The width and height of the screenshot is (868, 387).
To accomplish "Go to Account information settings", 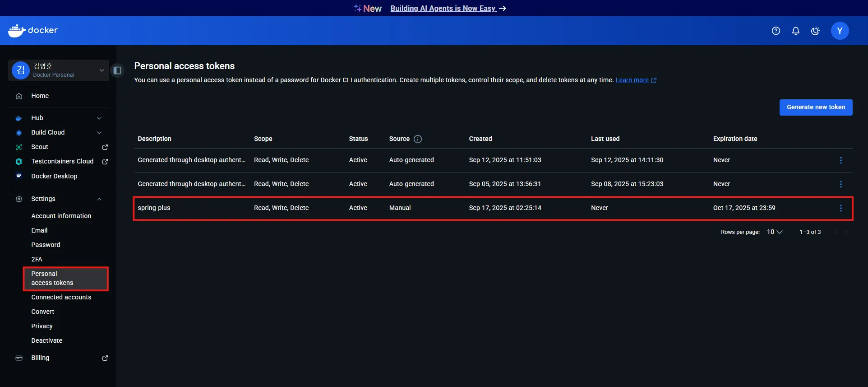I will coord(61,216).
